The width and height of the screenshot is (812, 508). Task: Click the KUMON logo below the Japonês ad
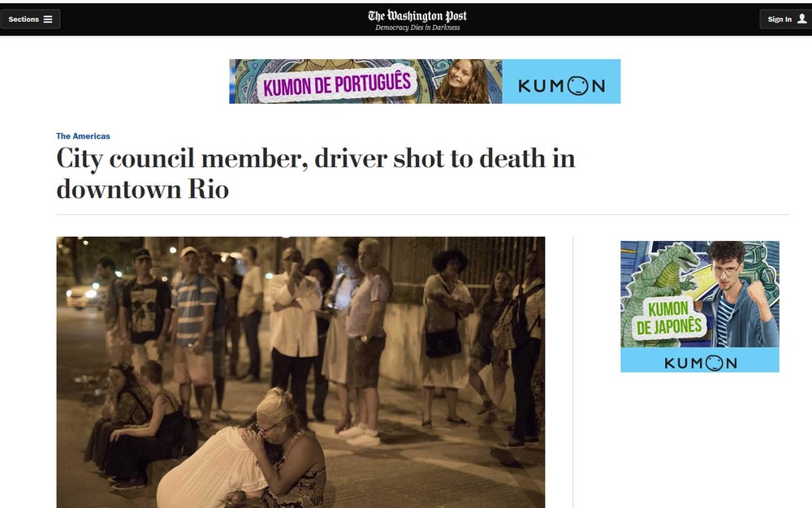click(x=700, y=364)
